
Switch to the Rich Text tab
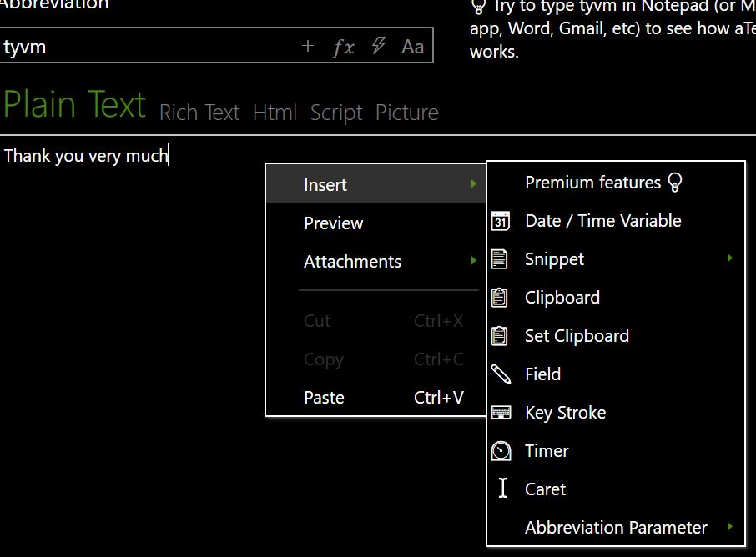[199, 113]
